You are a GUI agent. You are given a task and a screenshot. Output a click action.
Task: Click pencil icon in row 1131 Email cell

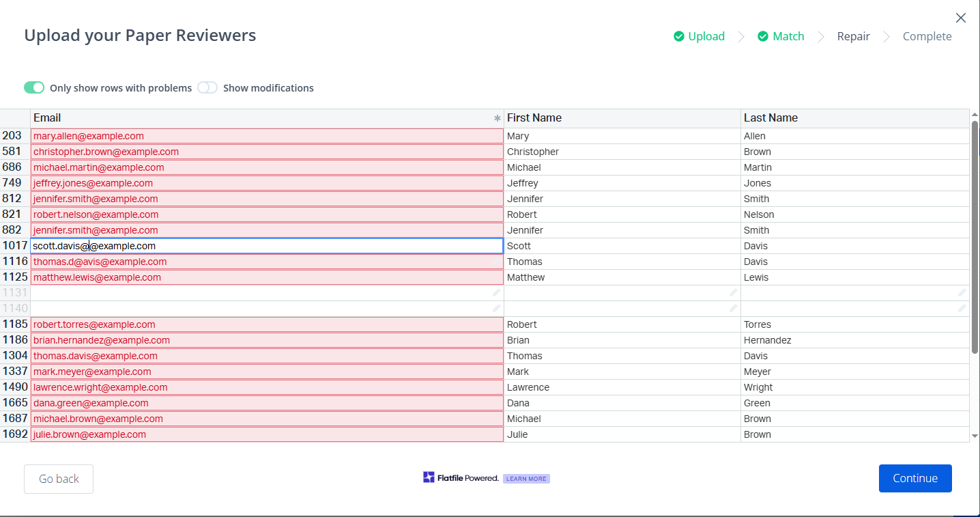496,292
